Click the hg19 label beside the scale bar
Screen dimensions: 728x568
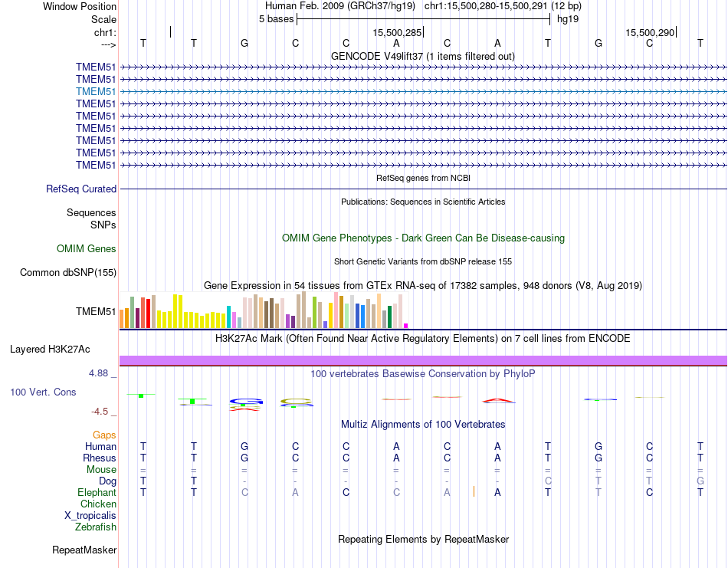(568, 19)
